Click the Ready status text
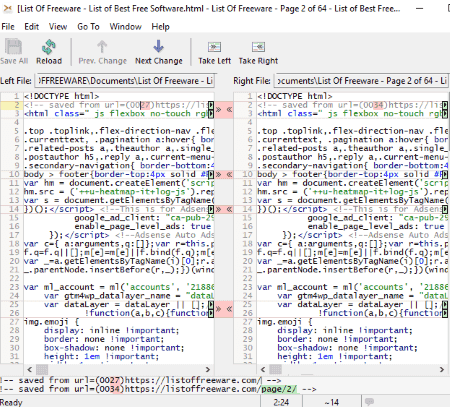Image resolution: width=450 pixels, height=407 pixels. pos(11,402)
